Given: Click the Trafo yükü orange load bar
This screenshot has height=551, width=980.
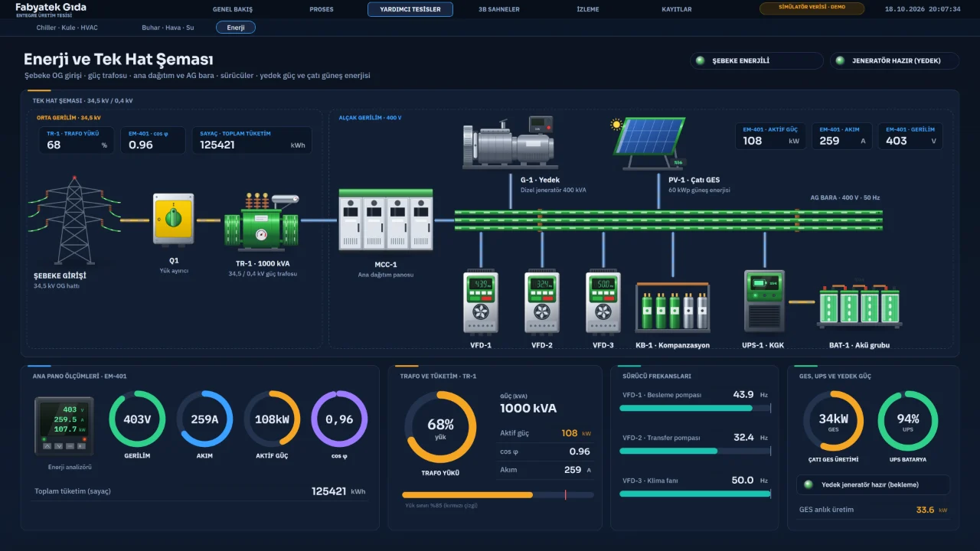Looking at the screenshot, I should (x=498, y=495).
